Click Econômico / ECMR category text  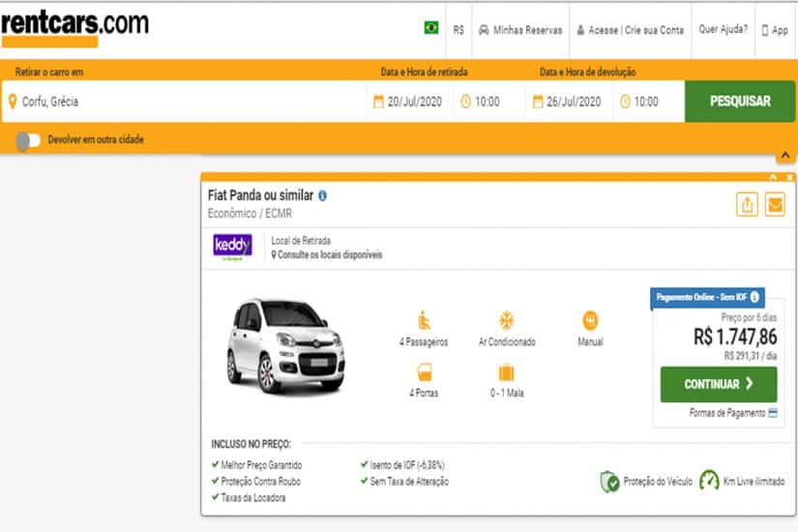[250, 214]
